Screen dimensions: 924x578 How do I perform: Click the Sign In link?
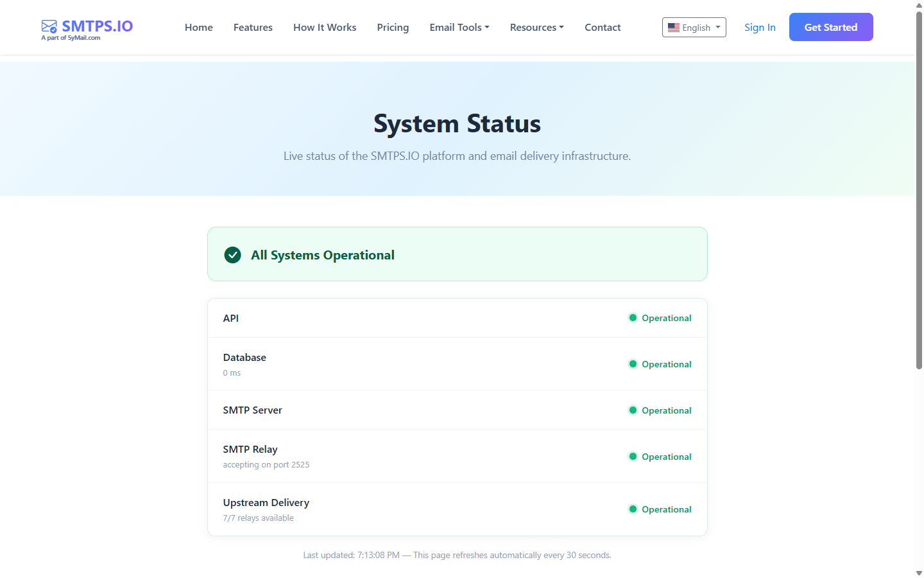tap(760, 27)
